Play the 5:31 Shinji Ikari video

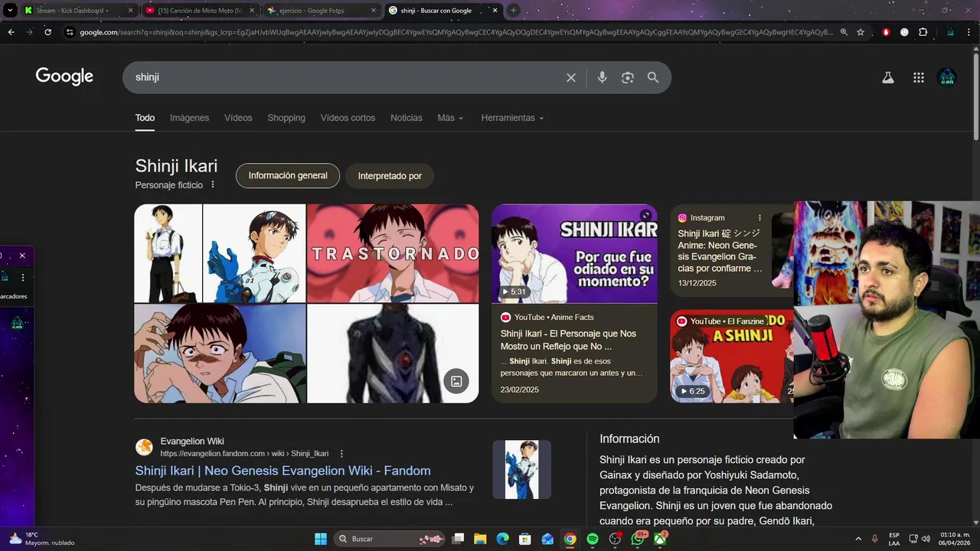(574, 253)
